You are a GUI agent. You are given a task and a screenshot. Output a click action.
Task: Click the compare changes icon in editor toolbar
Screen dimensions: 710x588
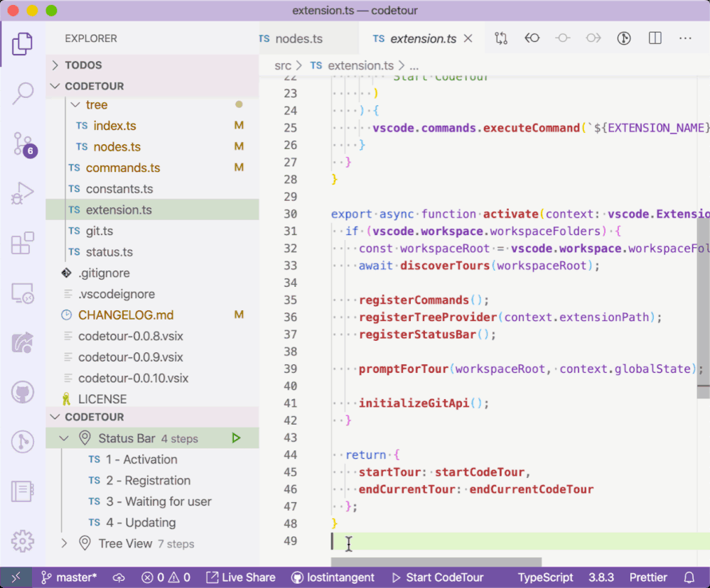[x=501, y=38]
